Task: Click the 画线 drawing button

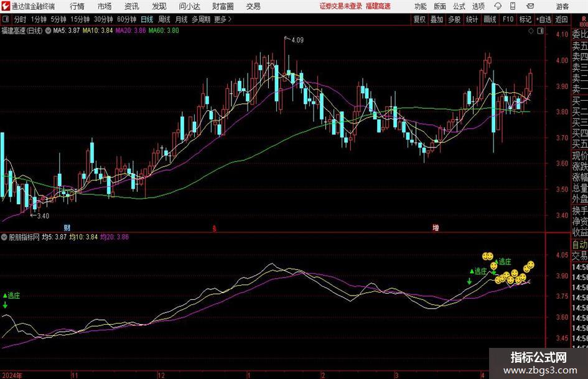Action: click(x=490, y=19)
